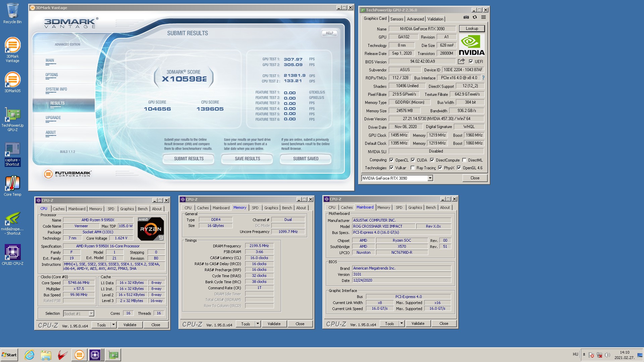This screenshot has width=644, height=362.
Task: Launch CPUID CPU-Z desktop icon
Action: click(12, 255)
